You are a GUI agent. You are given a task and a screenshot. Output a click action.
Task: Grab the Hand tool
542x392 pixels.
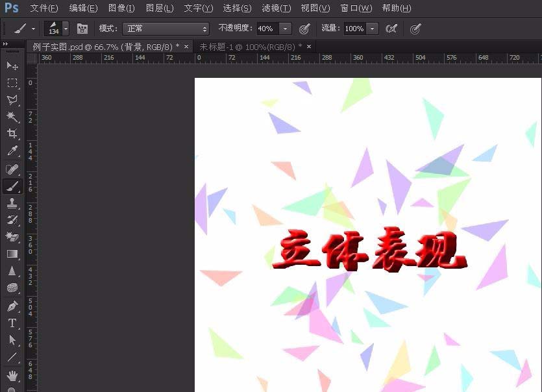[x=11, y=376]
